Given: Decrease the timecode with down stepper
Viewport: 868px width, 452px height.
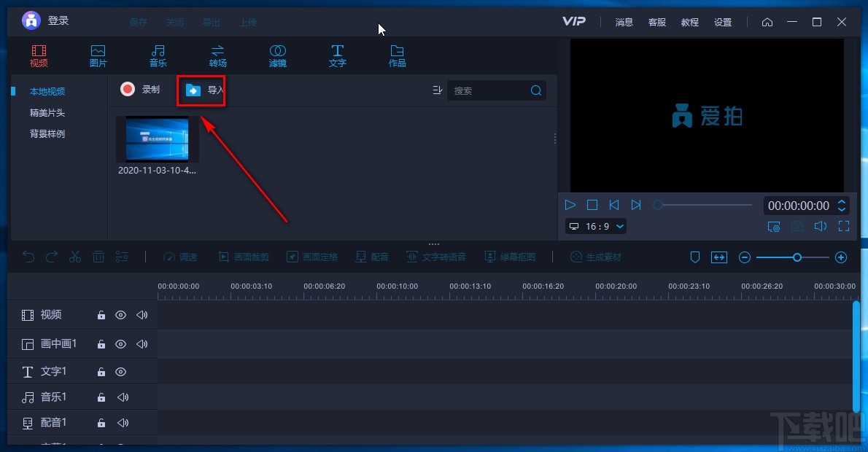Looking at the screenshot, I should pyautogui.click(x=842, y=209).
